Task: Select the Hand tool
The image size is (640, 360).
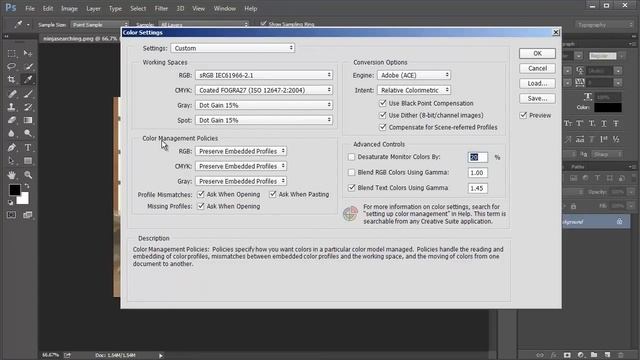Action: (11, 175)
